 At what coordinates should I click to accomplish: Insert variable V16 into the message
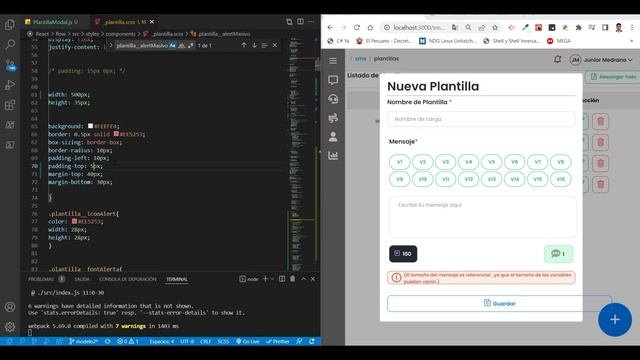click(560, 179)
